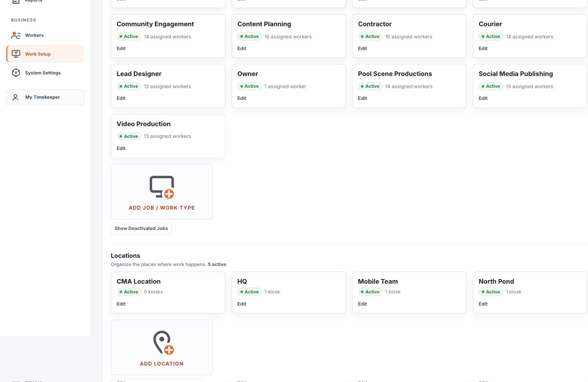The height and width of the screenshot is (382, 588).
Task: Click the Add Location pin-plus icon
Action: 163,343
